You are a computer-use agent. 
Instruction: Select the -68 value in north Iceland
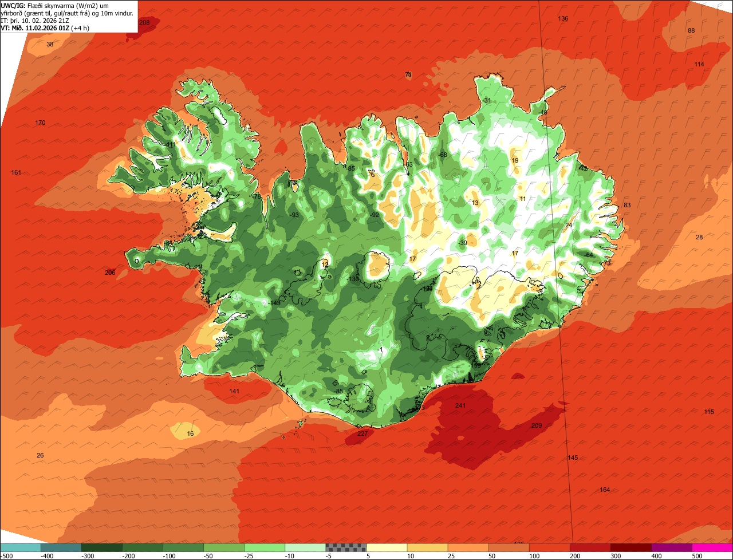pos(442,155)
